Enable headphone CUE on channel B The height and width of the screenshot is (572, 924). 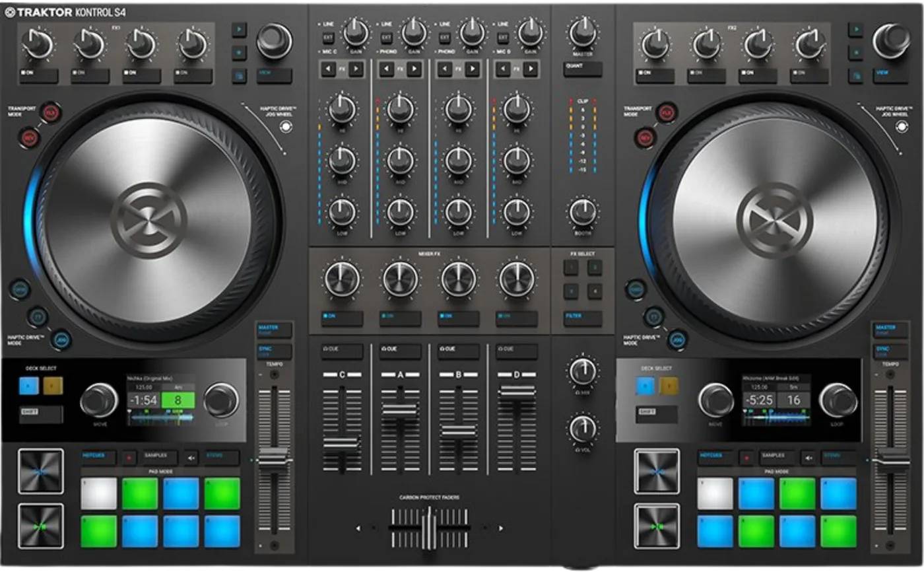[458, 351]
